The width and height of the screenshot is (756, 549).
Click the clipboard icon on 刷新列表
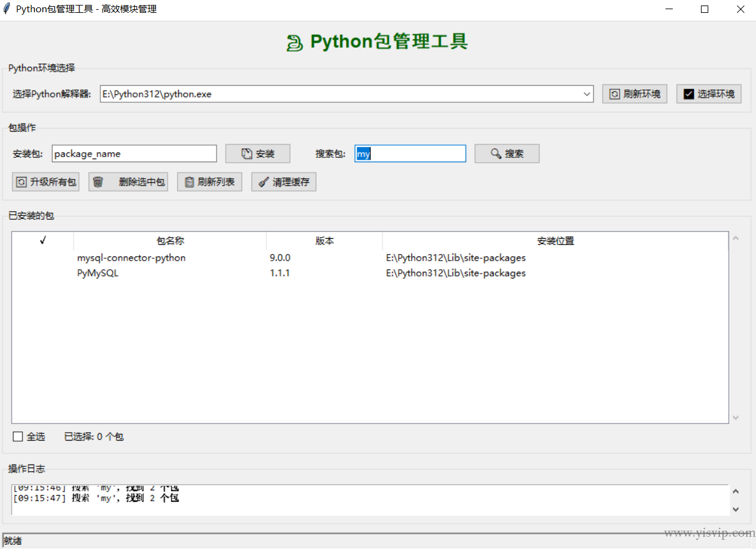click(188, 182)
